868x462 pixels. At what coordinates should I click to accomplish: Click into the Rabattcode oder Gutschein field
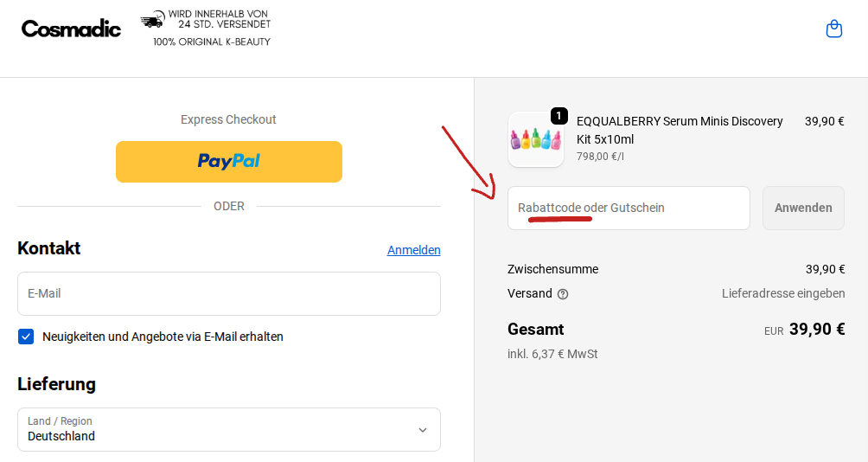pos(629,209)
